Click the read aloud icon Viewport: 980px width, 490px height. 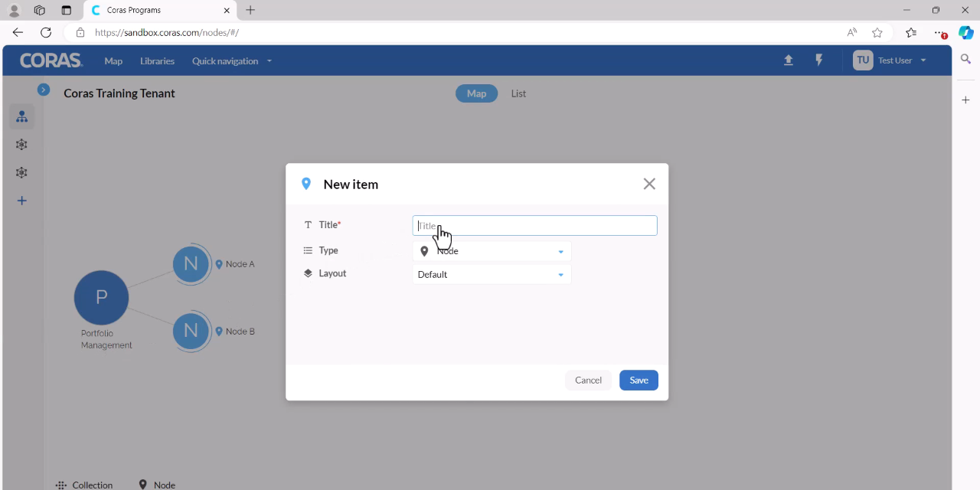[x=851, y=32]
